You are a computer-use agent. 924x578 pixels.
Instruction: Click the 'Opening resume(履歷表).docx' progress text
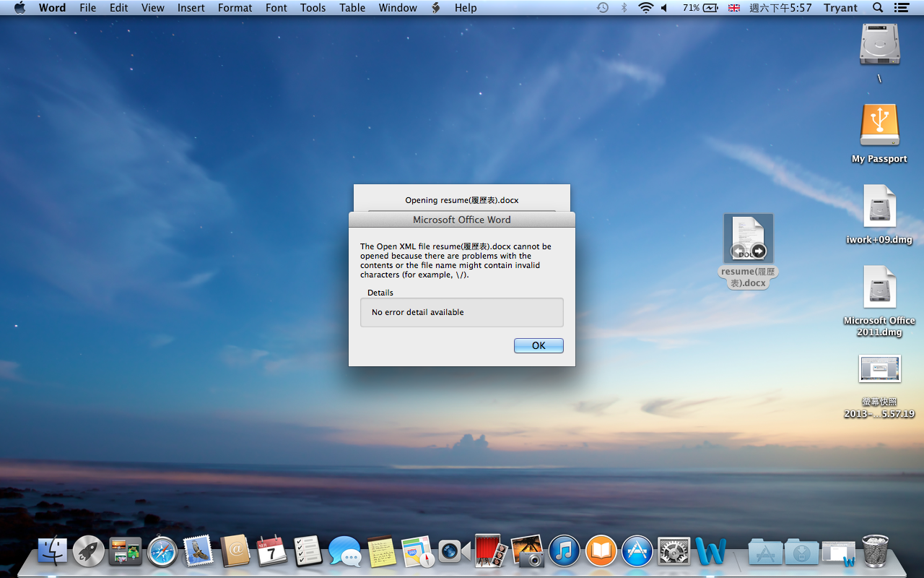462,200
